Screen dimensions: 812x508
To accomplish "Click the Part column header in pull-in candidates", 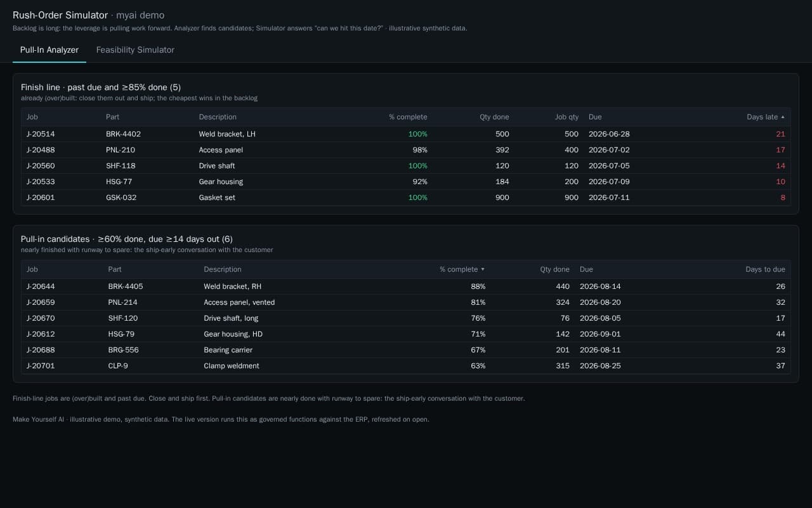I will click(x=115, y=269).
